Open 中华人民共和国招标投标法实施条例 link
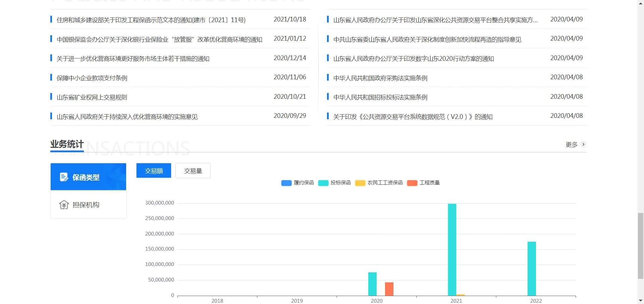This screenshot has height=304, width=644. 380,97
